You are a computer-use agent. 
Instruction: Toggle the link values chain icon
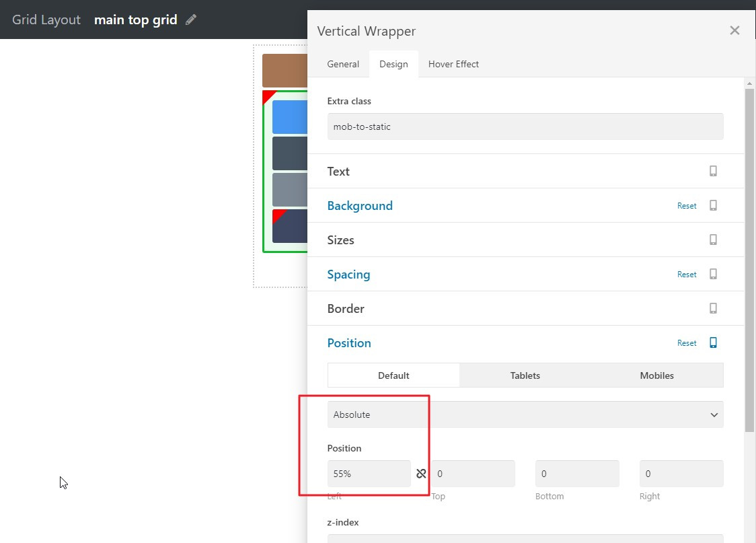tap(421, 474)
